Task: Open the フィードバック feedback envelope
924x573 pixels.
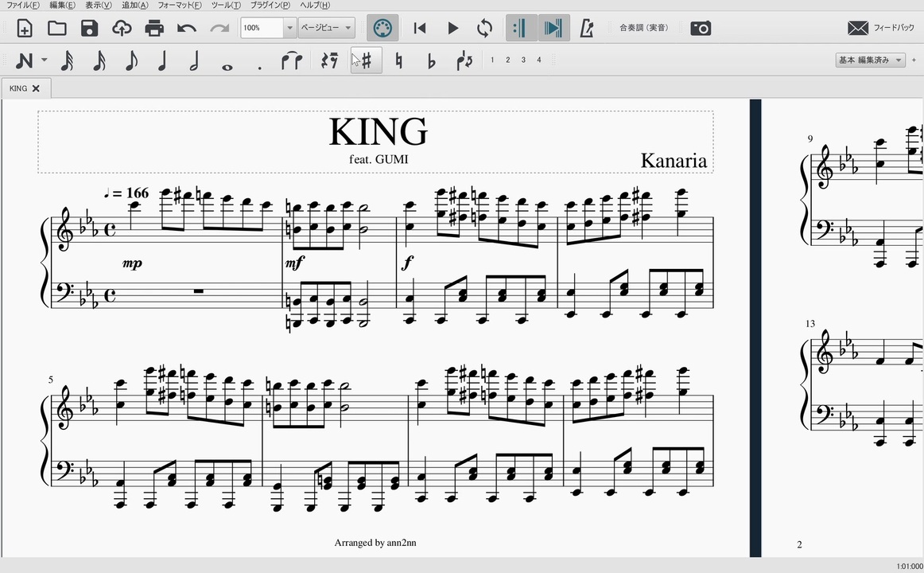Action: click(881, 28)
